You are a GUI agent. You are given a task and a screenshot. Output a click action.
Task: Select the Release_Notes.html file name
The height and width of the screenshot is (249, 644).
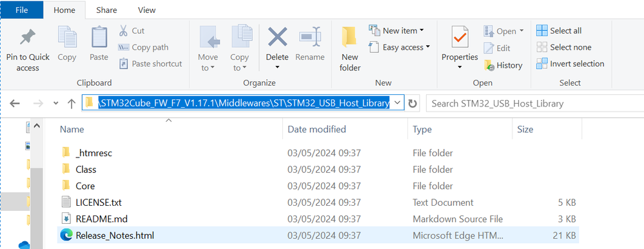point(115,235)
